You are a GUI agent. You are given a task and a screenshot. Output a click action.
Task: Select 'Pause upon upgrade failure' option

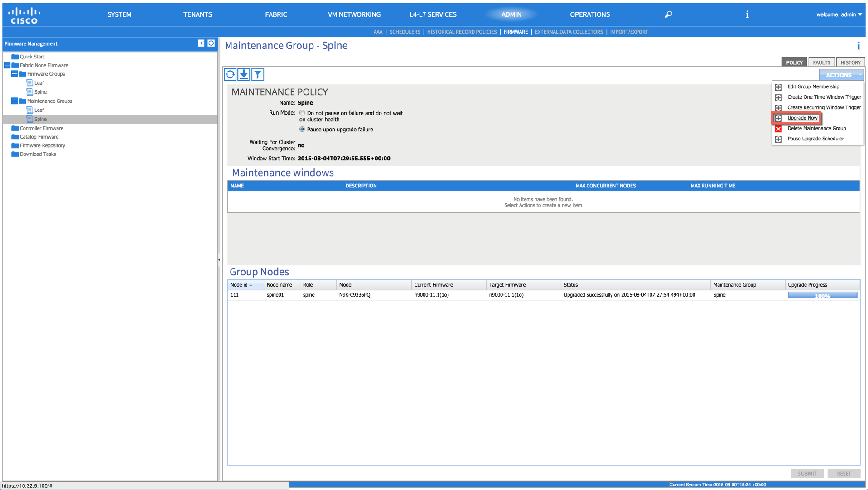pyautogui.click(x=302, y=130)
